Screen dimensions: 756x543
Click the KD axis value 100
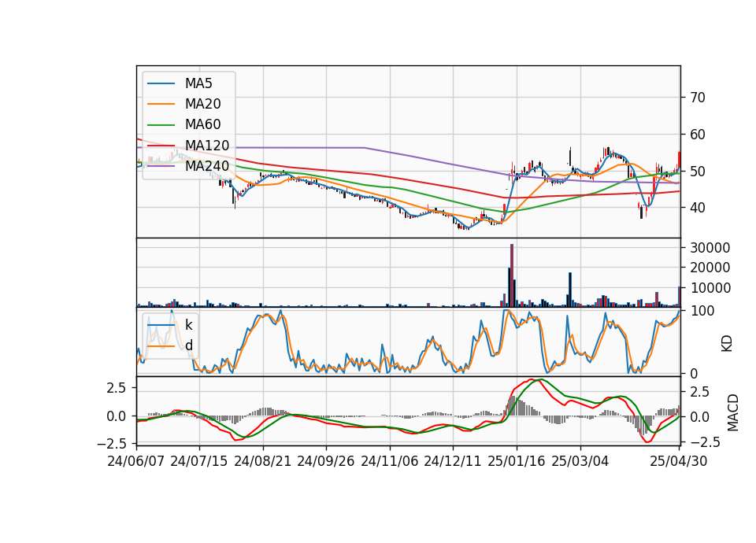click(x=702, y=312)
